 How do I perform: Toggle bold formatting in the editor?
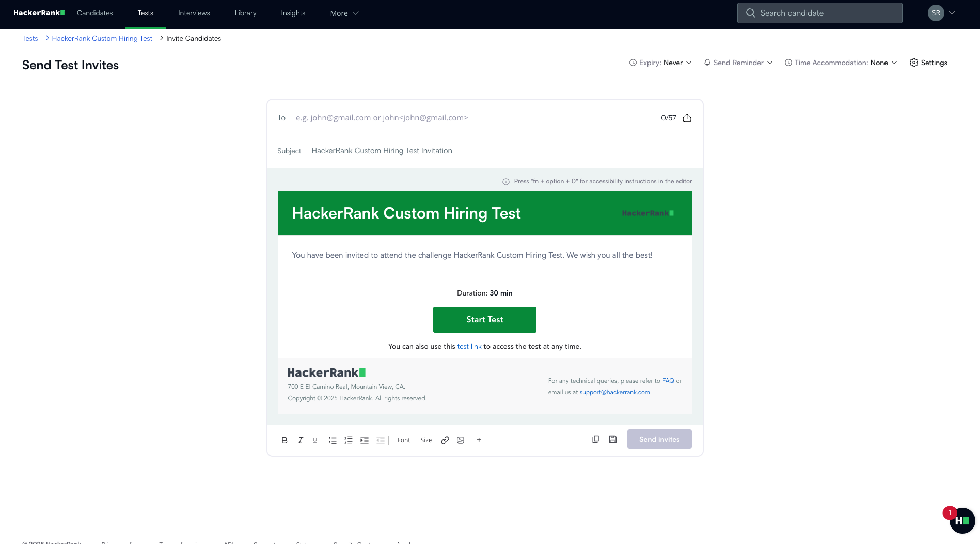pyautogui.click(x=284, y=440)
